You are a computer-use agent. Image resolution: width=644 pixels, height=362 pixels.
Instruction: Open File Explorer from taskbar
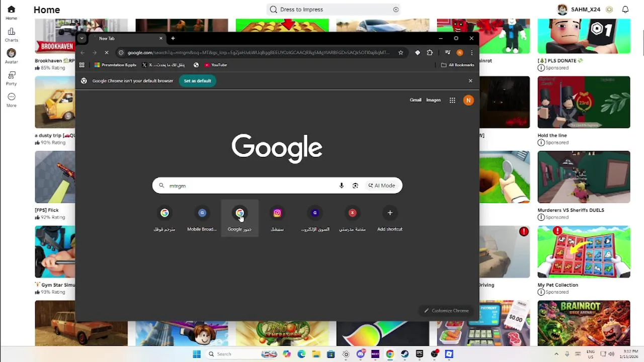(316, 354)
